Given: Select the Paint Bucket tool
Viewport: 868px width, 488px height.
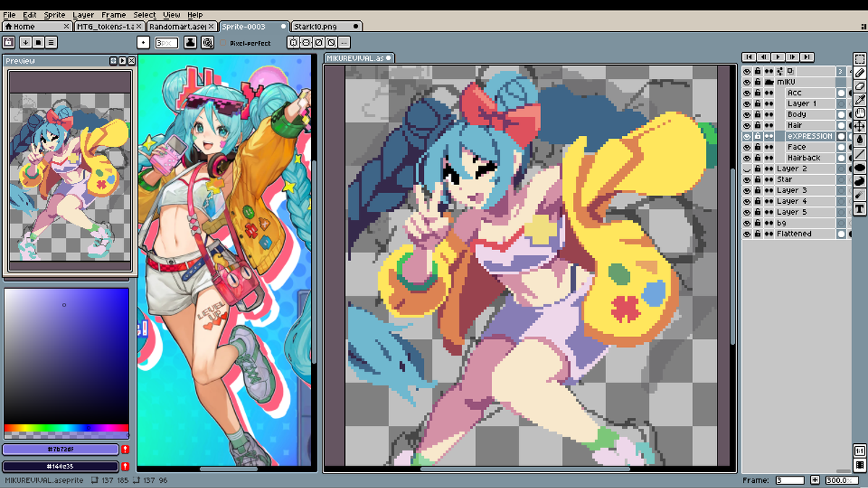Looking at the screenshot, I should 859,140.
